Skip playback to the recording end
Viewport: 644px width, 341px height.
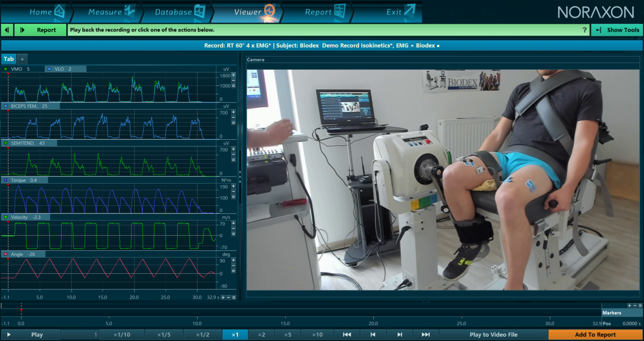click(x=425, y=334)
